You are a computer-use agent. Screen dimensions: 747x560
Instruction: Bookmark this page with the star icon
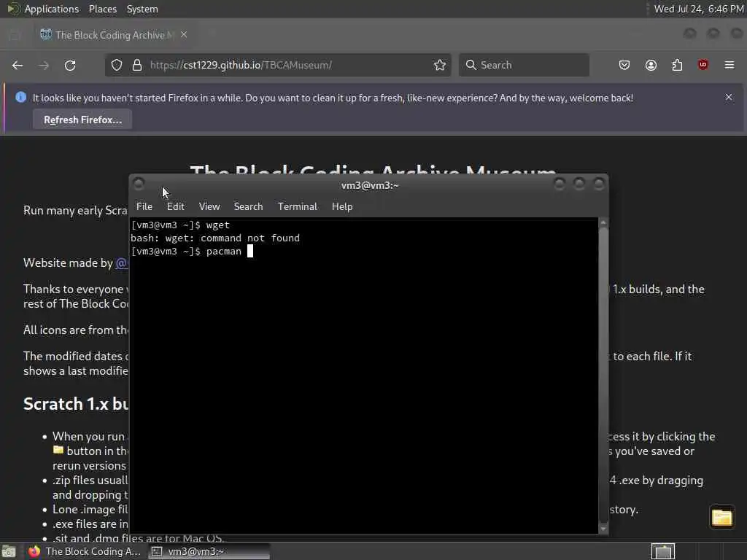(440, 65)
